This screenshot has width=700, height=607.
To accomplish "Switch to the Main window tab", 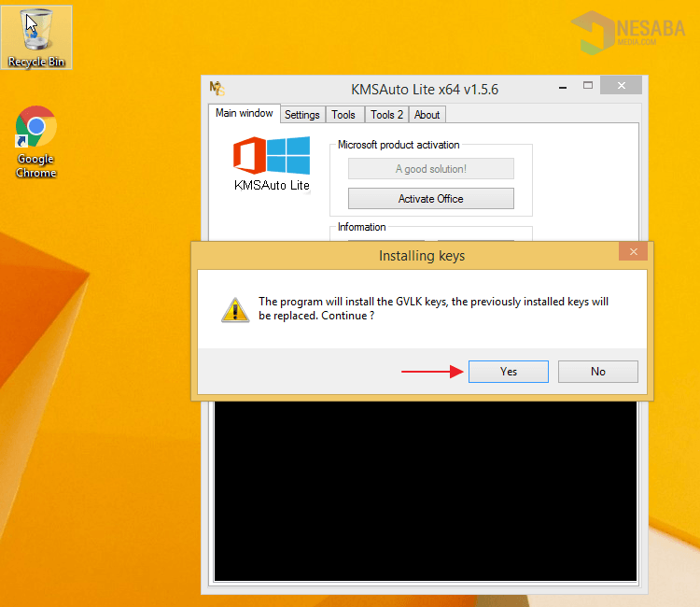I will point(244,113).
